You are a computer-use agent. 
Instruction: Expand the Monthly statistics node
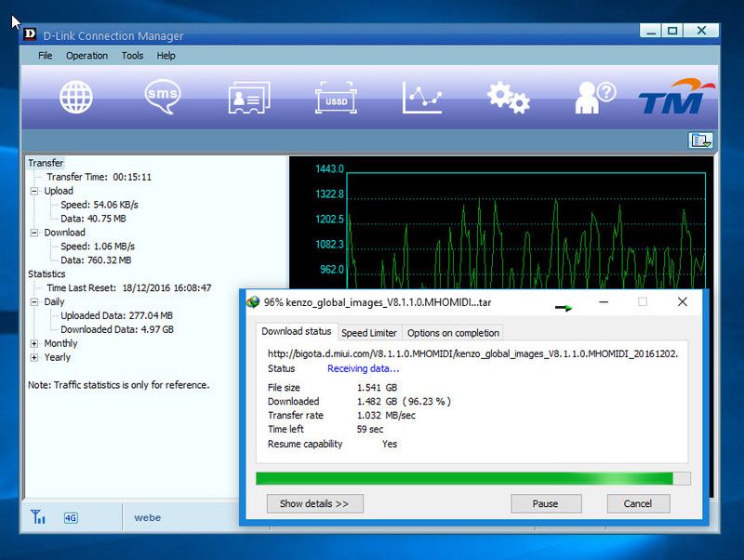pos(34,343)
